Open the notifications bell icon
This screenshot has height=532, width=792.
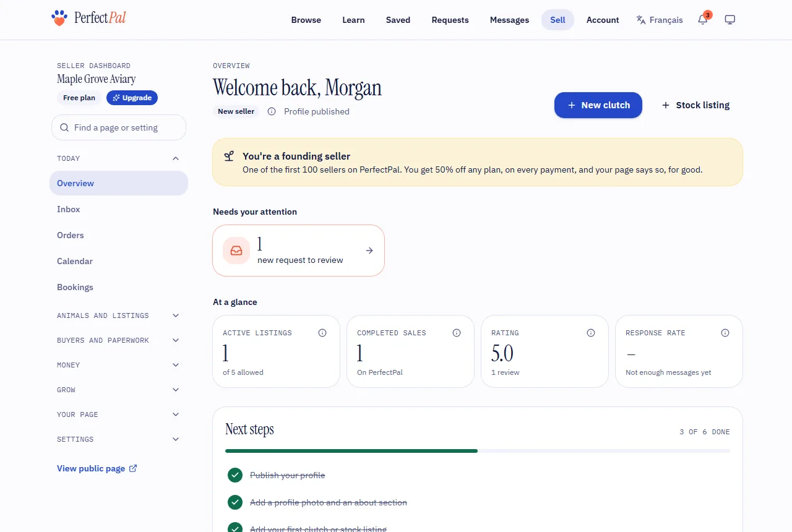(703, 20)
